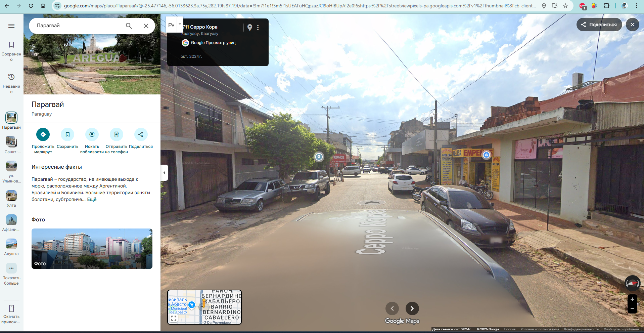Viewport: 644px width, 333px height.
Task: Go to the browser home page
Action: 43,6
